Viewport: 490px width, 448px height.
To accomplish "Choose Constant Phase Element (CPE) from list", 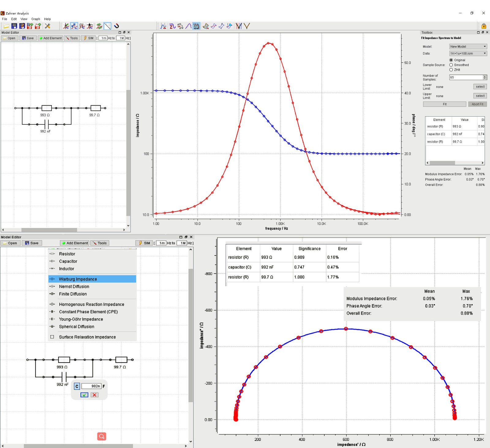I will (88, 312).
